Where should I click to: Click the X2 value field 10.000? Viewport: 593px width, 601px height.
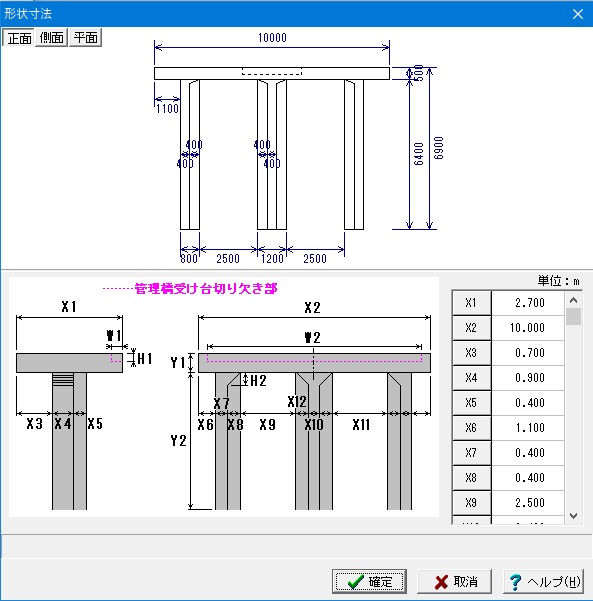pyautogui.click(x=528, y=328)
